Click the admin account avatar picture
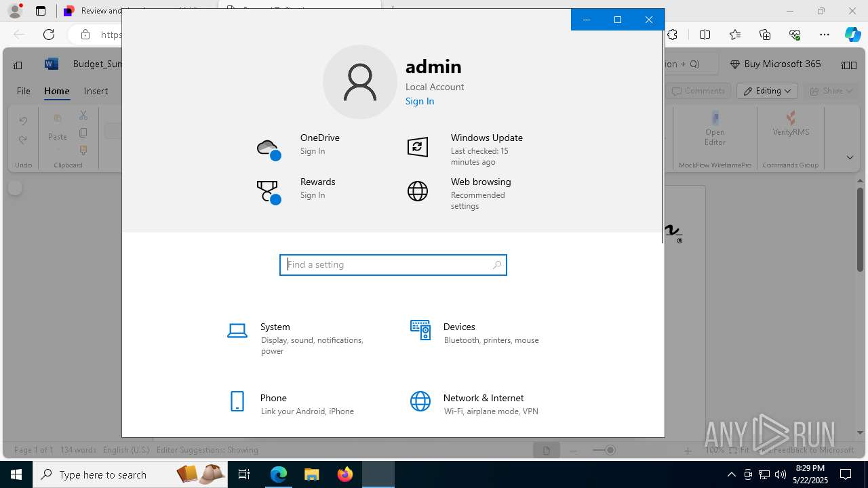The width and height of the screenshot is (868, 488). pos(360,82)
